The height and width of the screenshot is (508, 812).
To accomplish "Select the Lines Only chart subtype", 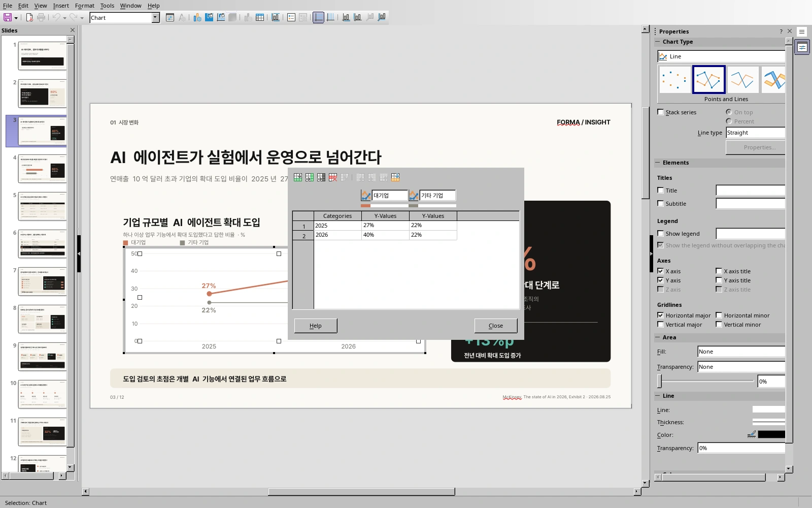I will 742,80.
